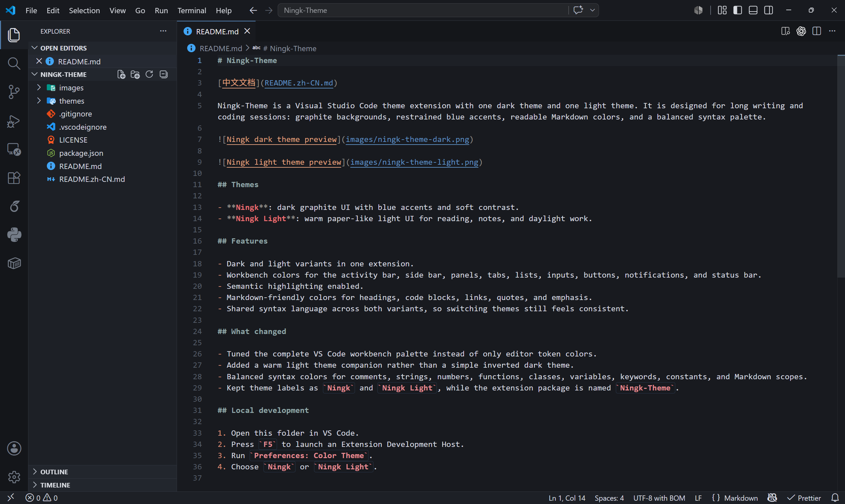Open the Python activity bar icon
The image size is (845, 504).
click(14, 235)
